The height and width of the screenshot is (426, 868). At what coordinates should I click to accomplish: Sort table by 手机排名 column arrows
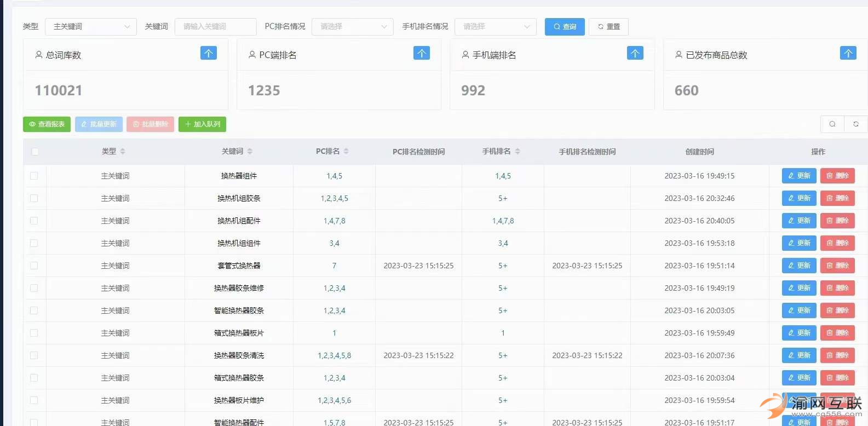pyautogui.click(x=518, y=152)
